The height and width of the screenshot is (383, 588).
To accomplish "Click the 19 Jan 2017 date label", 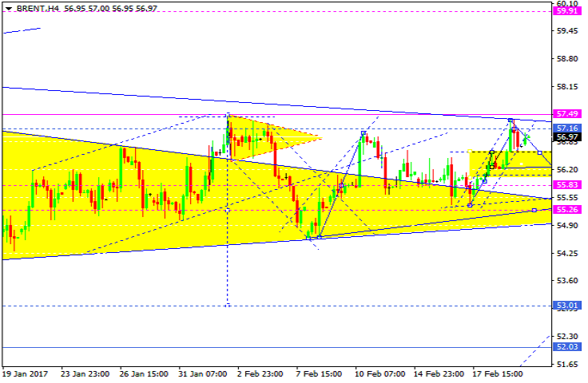I will click(29, 374).
